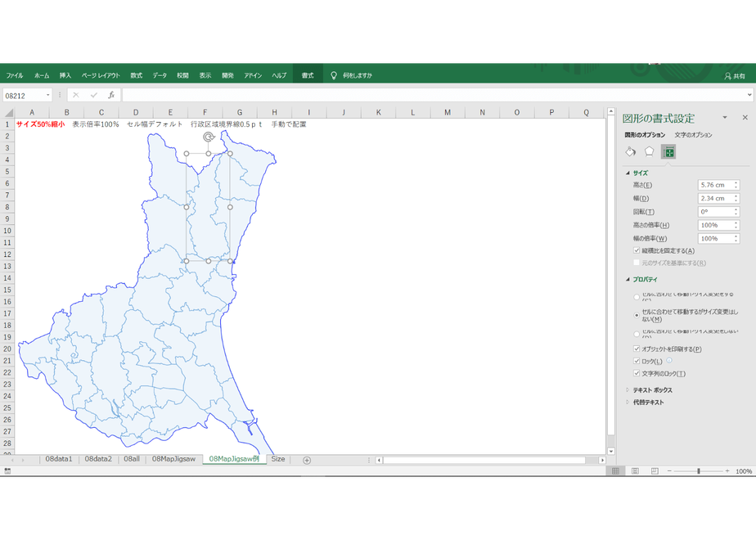Expand the formula bar chevron
This screenshot has height=540, width=756.
click(x=749, y=95)
